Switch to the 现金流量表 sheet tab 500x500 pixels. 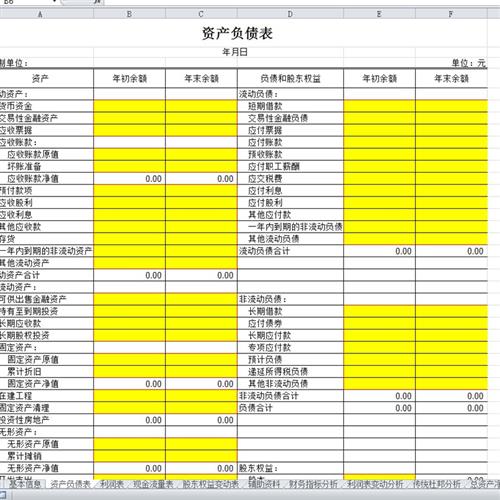tap(153, 484)
